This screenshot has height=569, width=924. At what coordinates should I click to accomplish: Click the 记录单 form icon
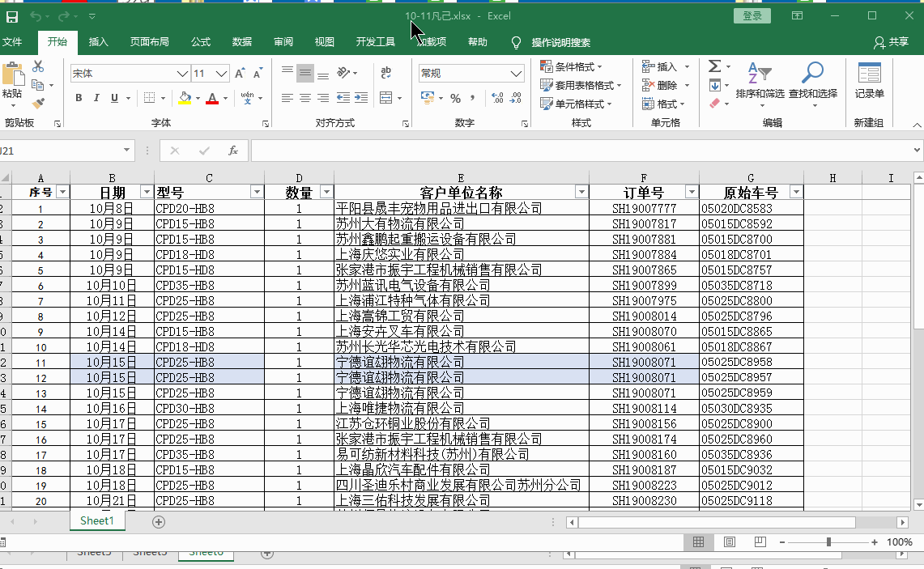tap(869, 81)
